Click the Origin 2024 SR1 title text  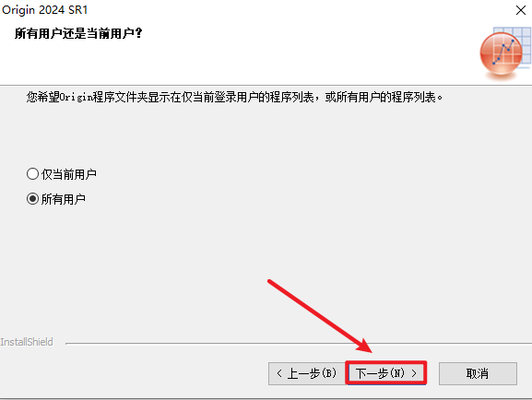(x=45, y=10)
